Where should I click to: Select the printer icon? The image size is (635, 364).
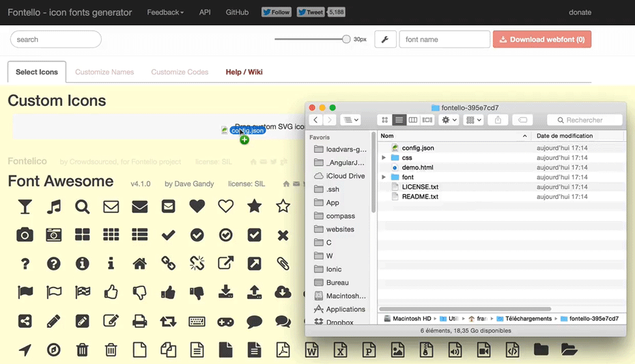tap(140, 321)
